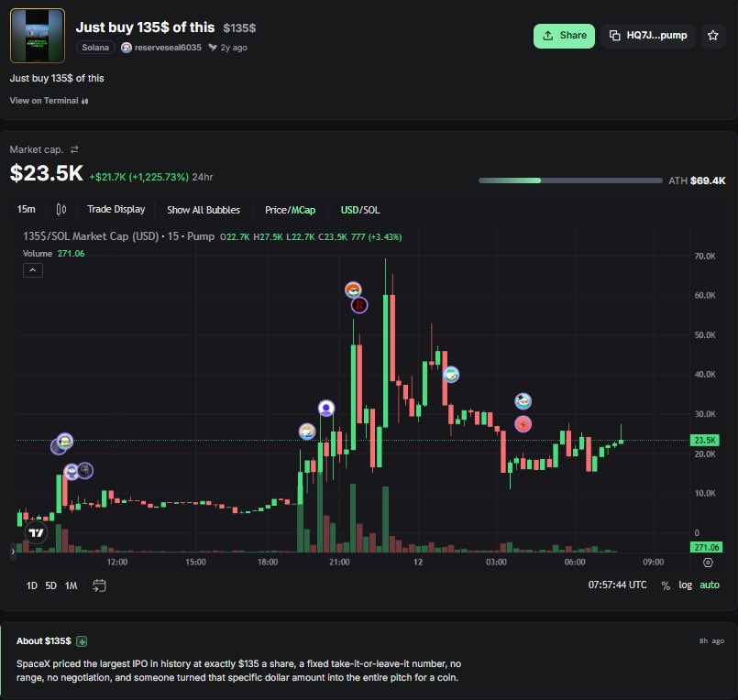
Task: Open the reserveseal6035 creator profile
Action: click(161, 48)
